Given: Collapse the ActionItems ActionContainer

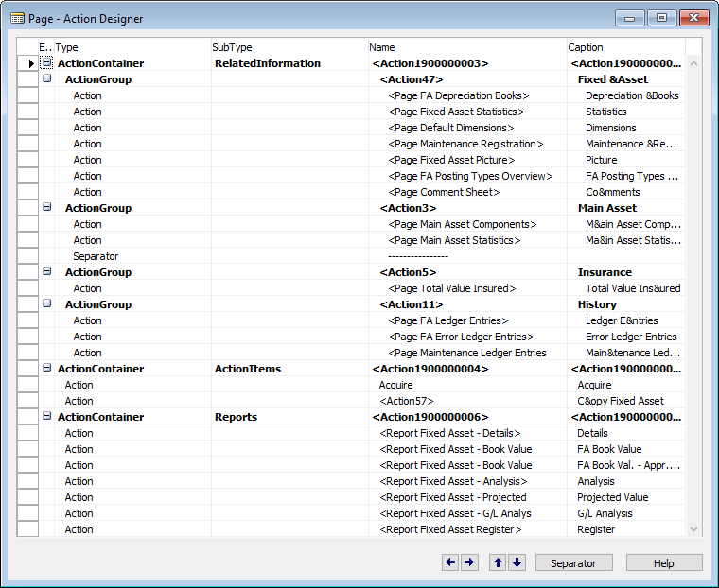Looking at the screenshot, I should pos(46,368).
